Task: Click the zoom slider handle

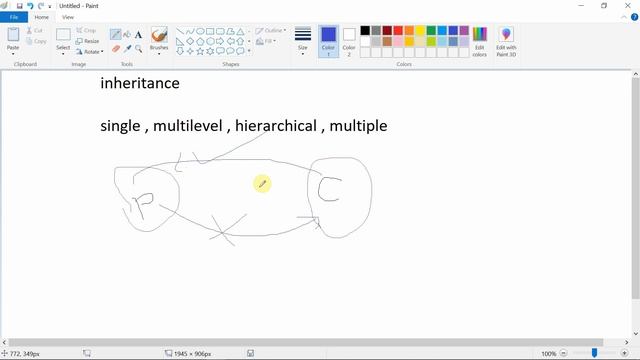Action: 594,353
